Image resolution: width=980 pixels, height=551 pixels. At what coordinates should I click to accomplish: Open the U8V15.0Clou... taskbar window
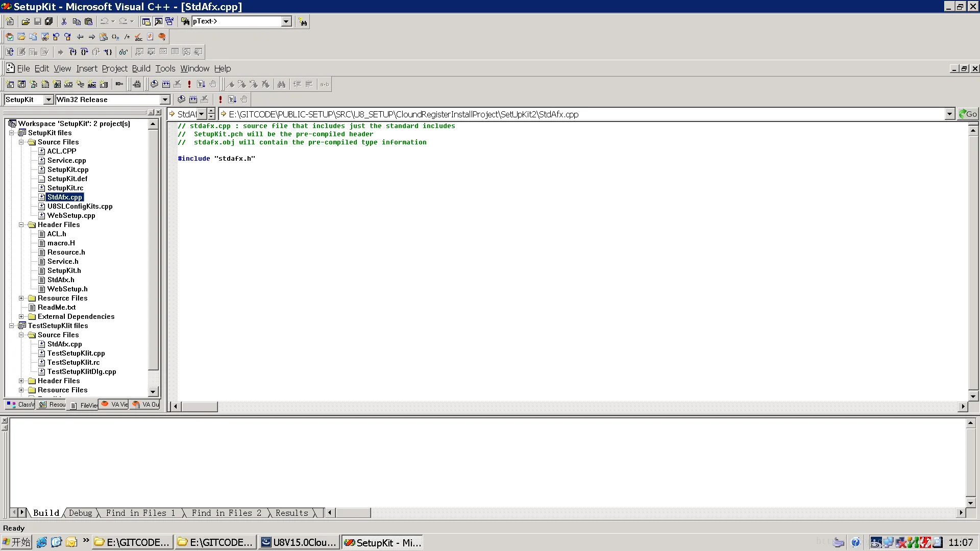click(x=299, y=542)
